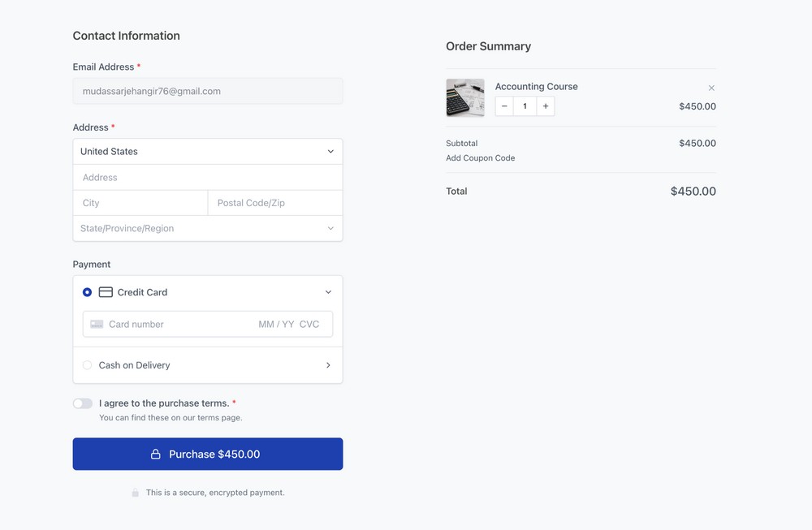Screen dimensions: 812x530
Task: Open the Add Coupon Code link
Action: (x=480, y=157)
